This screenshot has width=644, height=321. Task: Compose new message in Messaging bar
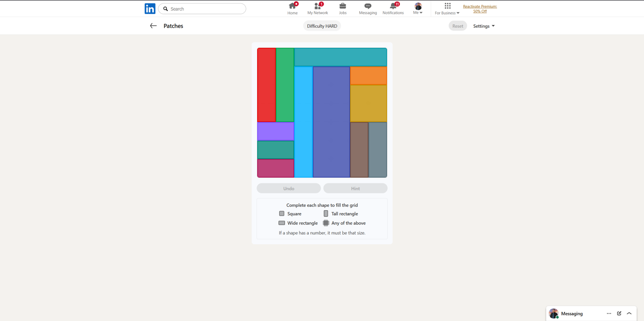(x=619, y=313)
